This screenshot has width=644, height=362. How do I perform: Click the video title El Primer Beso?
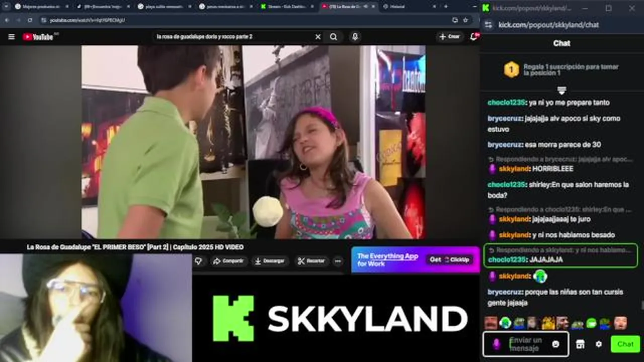[x=135, y=247]
